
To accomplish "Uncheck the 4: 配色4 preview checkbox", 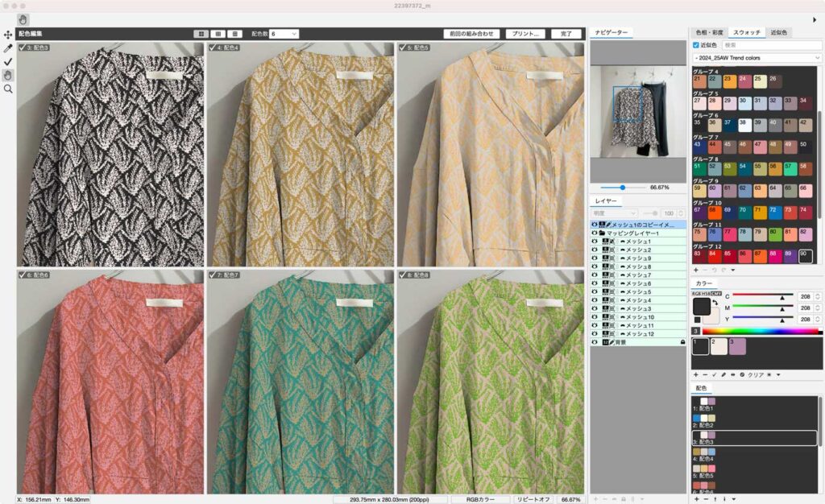I will click(213, 48).
